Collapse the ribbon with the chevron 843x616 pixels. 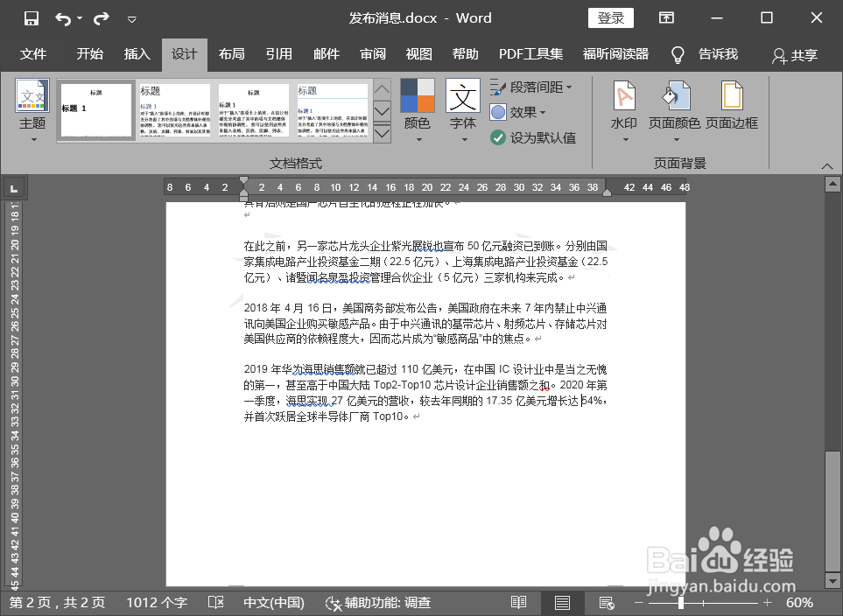(x=827, y=166)
